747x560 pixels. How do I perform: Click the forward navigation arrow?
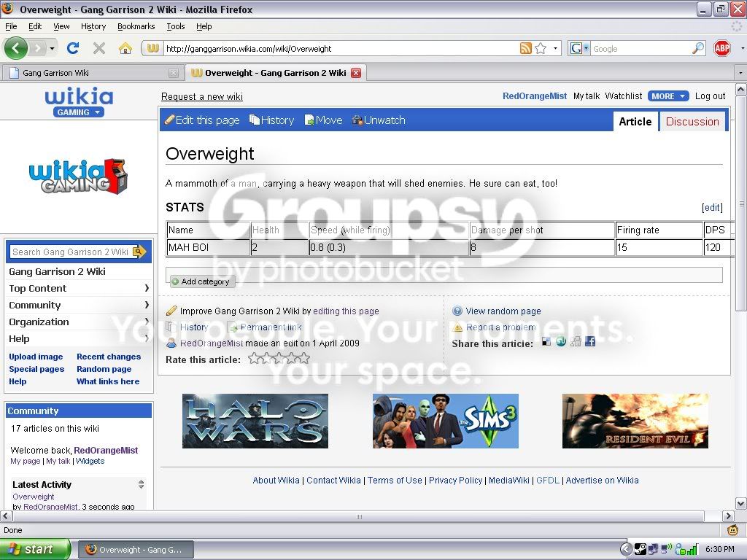[38, 48]
